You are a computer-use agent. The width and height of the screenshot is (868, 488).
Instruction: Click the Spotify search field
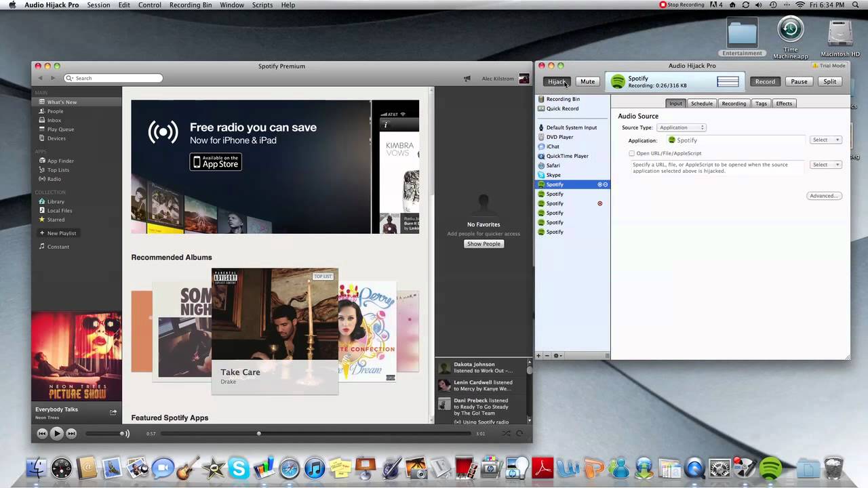point(113,78)
